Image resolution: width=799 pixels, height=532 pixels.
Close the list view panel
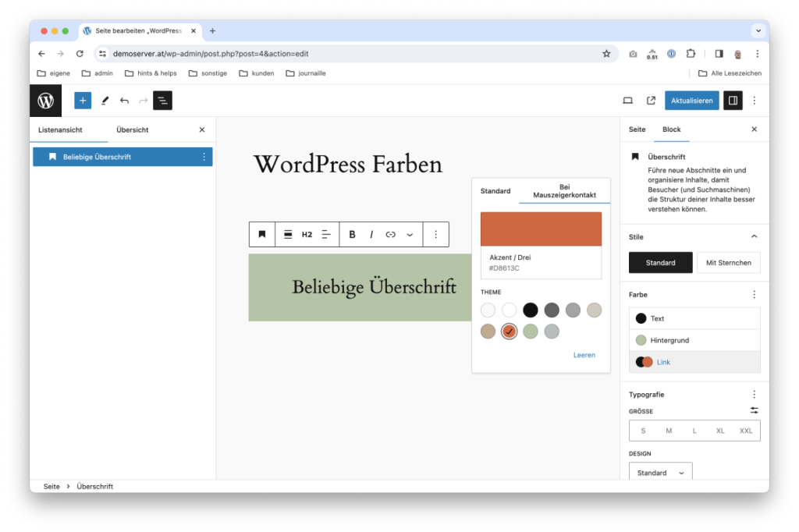(x=202, y=130)
